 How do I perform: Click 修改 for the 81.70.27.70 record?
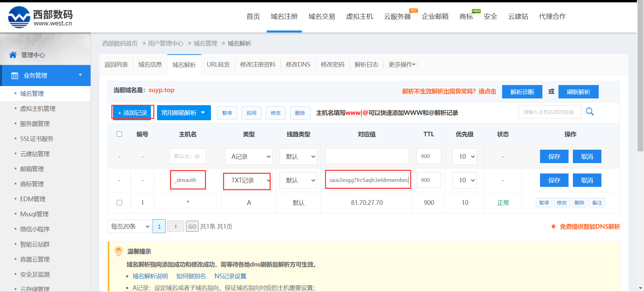[x=562, y=203]
